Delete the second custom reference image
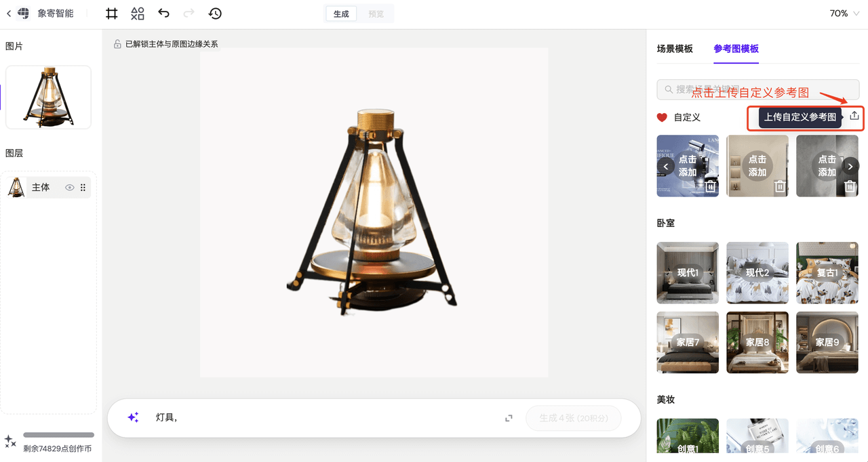This screenshot has height=462, width=868. [x=780, y=186]
